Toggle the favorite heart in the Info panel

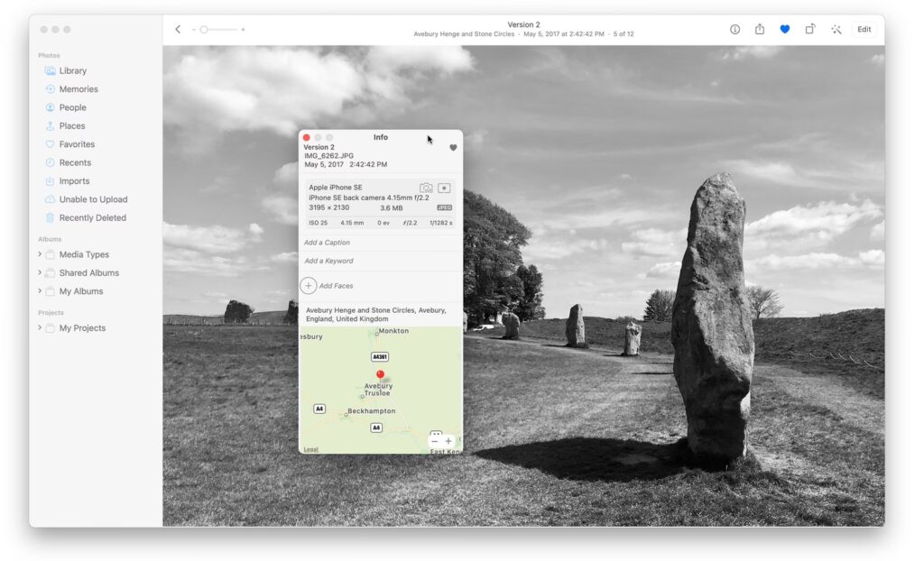tap(453, 148)
